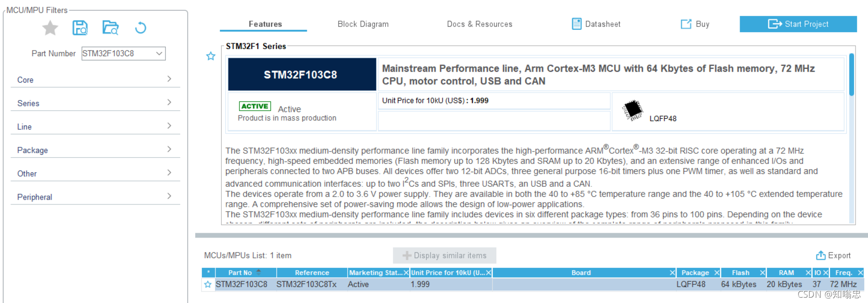Image resolution: width=868 pixels, height=303 pixels.
Task: Open the Block Diagram tab
Action: [363, 24]
